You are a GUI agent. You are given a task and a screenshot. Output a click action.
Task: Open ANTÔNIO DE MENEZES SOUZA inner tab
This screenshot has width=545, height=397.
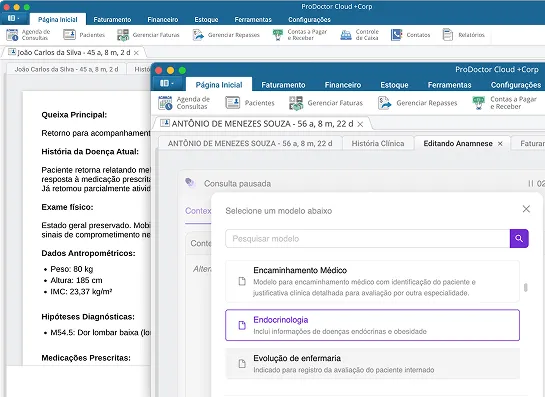[x=250, y=144]
